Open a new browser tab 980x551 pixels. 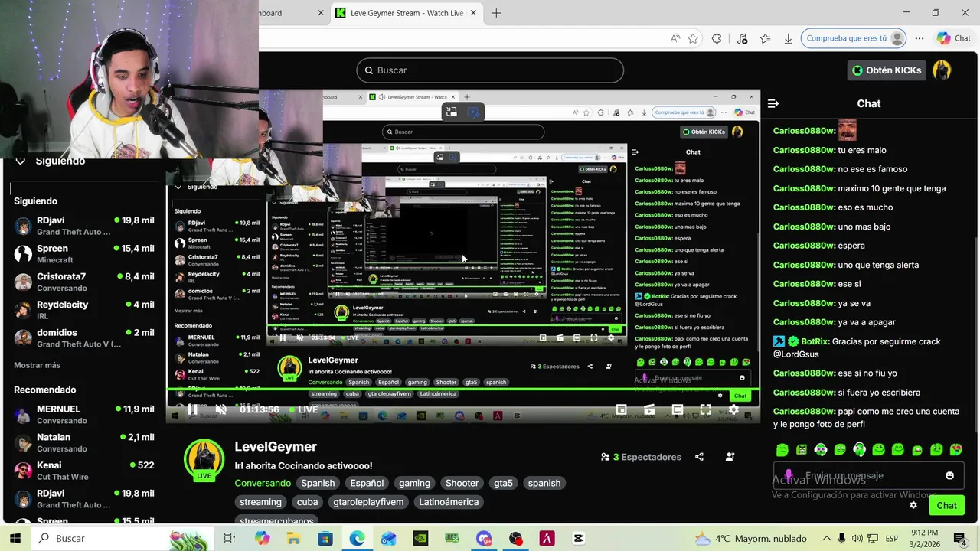496,13
